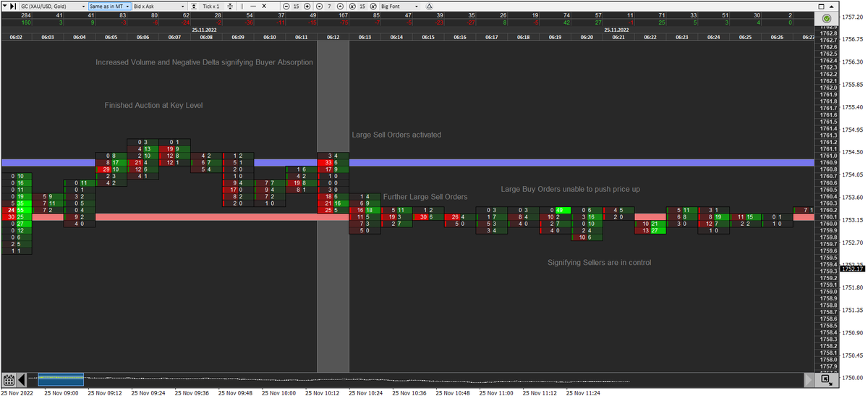Select the 06:05 time column header
This screenshot has height=396, width=868.
point(111,37)
